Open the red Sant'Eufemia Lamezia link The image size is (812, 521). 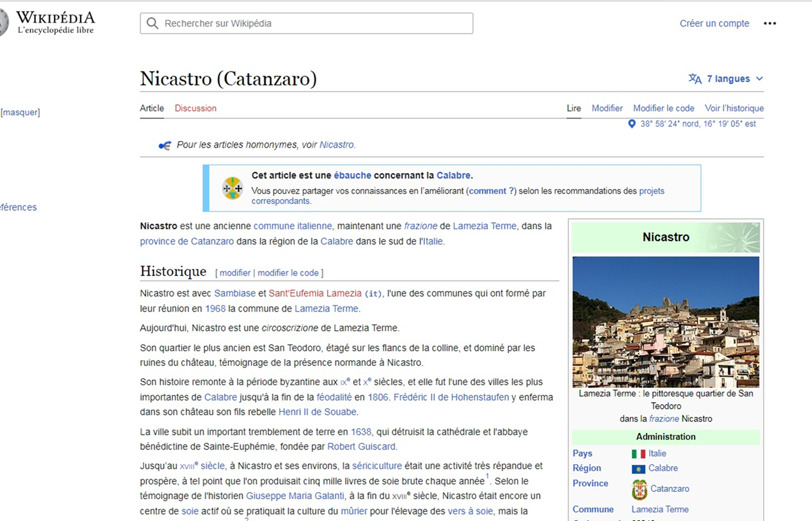point(315,293)
